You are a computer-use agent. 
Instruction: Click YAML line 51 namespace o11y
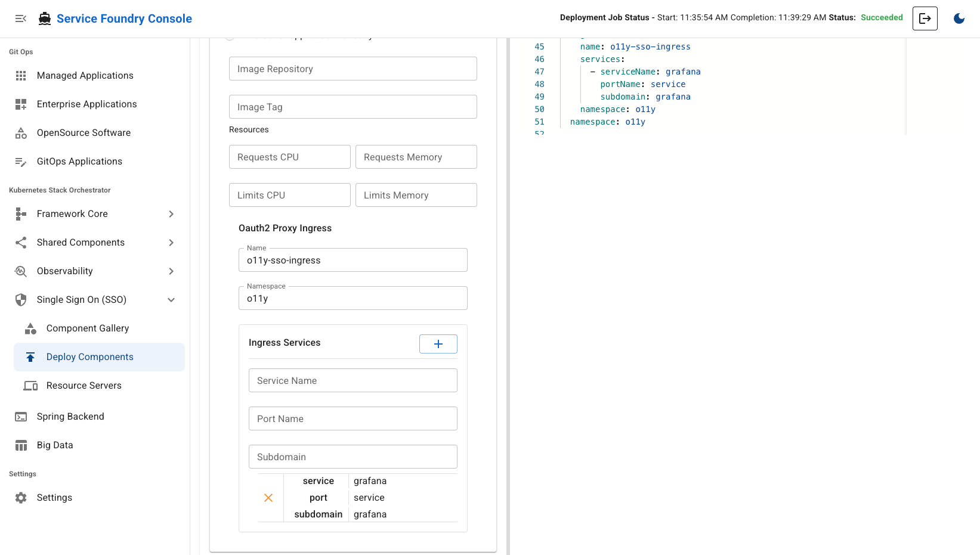click(x=608, y=122)
